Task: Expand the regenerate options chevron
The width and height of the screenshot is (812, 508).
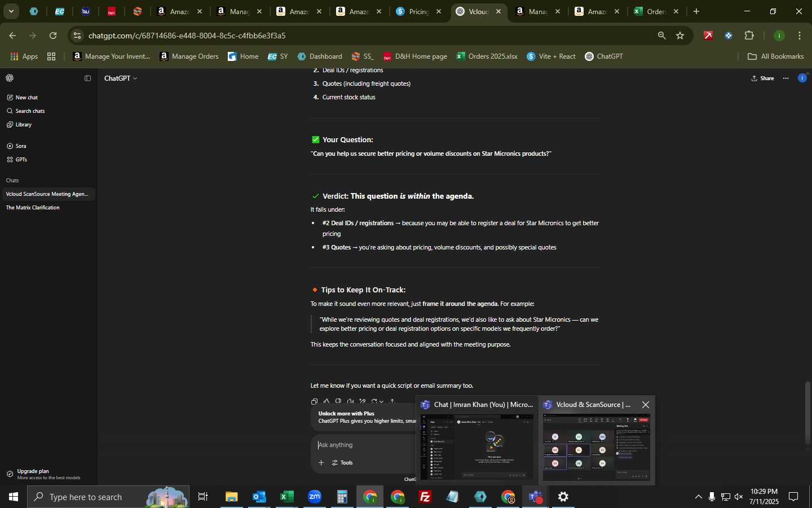Action: point(382,402)
